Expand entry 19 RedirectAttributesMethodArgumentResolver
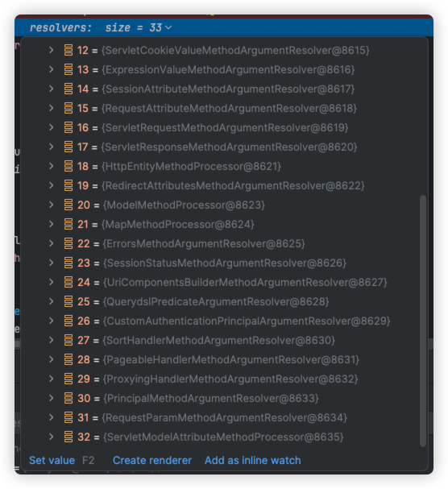 [x=52, y=185]
